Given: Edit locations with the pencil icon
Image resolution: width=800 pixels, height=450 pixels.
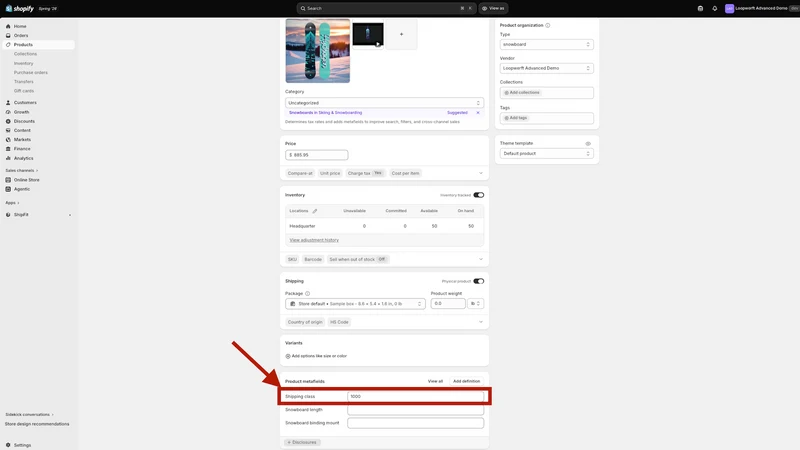Looking at the screenshot, I should click(315, 211).
